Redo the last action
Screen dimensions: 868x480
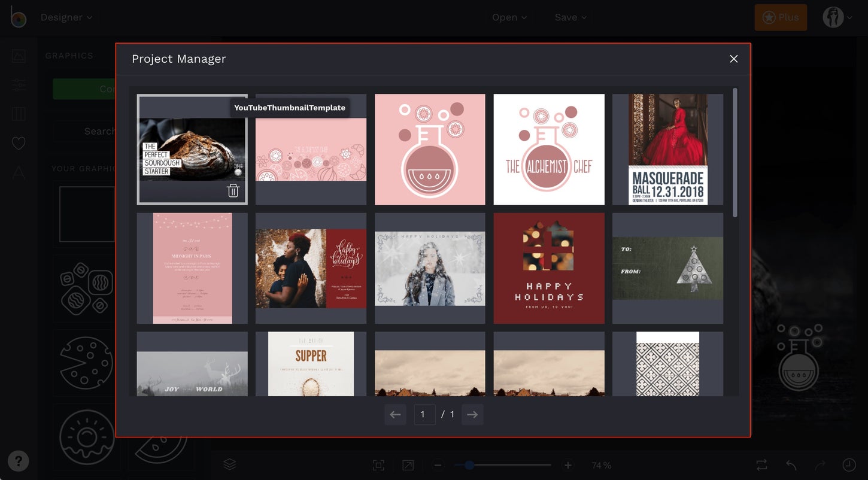coord(818,464)
